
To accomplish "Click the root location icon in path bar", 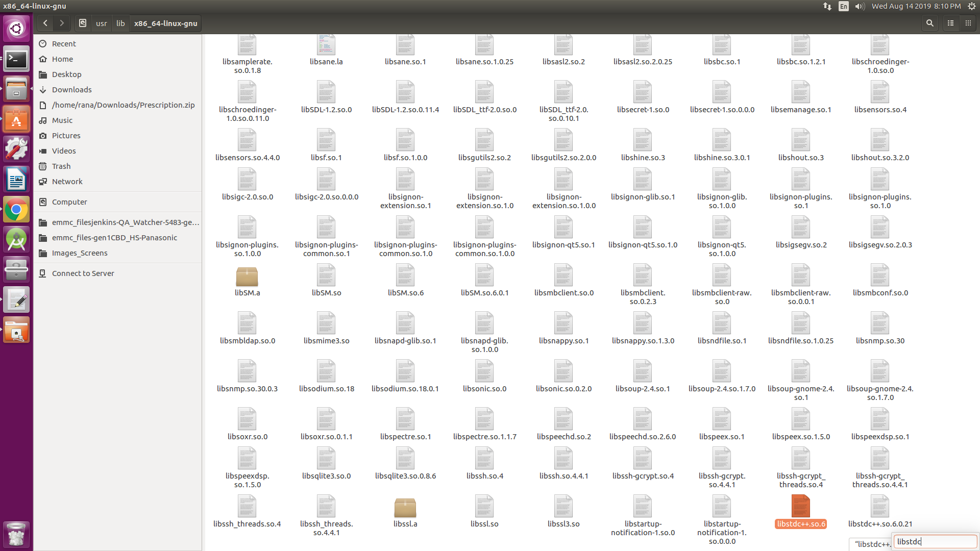I will [x=83, y=23].
